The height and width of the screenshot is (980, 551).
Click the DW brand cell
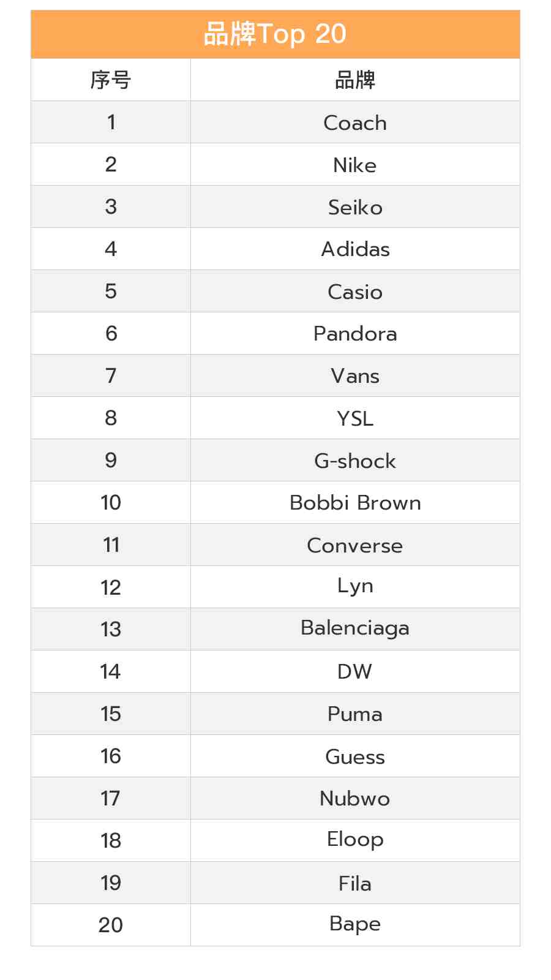point(355,672)
